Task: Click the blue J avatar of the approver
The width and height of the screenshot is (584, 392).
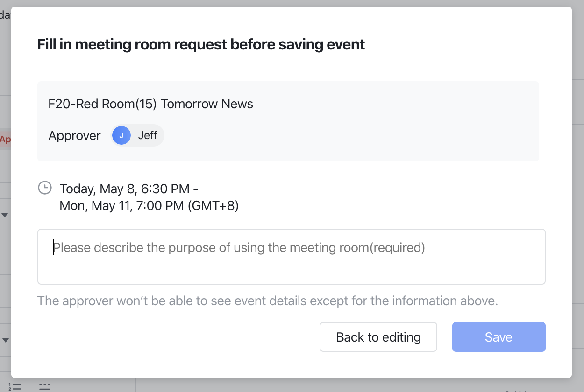Action: (x=121, y=135)
